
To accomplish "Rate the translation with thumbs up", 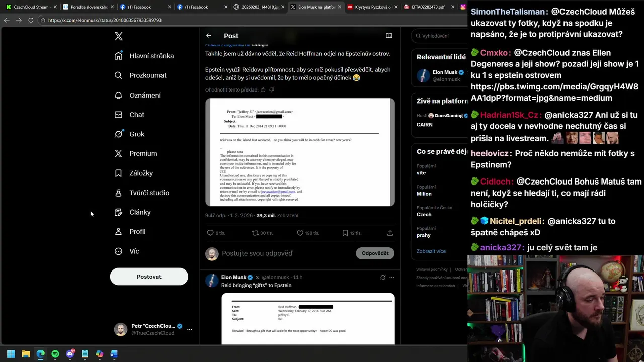I will (x=263, y=90).
